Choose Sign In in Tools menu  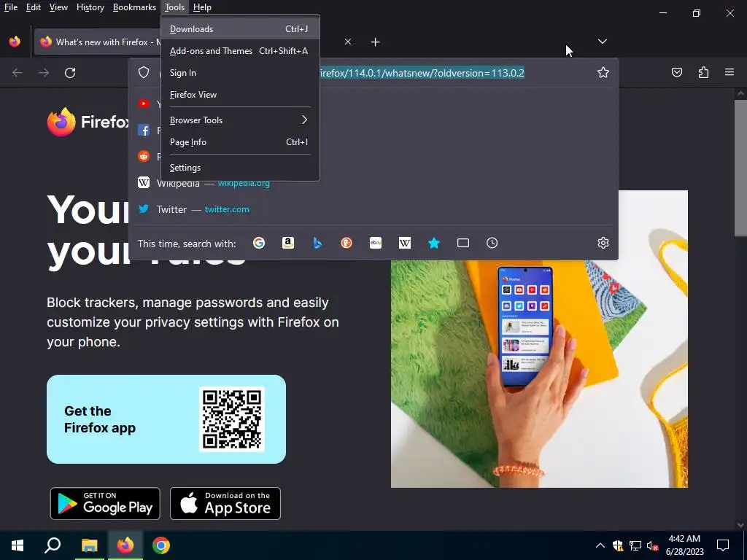(239, 73)
